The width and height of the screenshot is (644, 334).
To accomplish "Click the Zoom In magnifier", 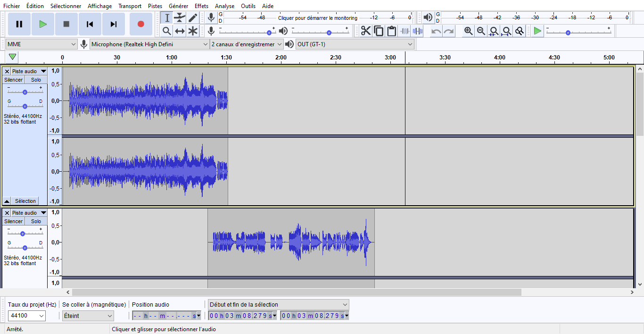I will pos(468,31).
